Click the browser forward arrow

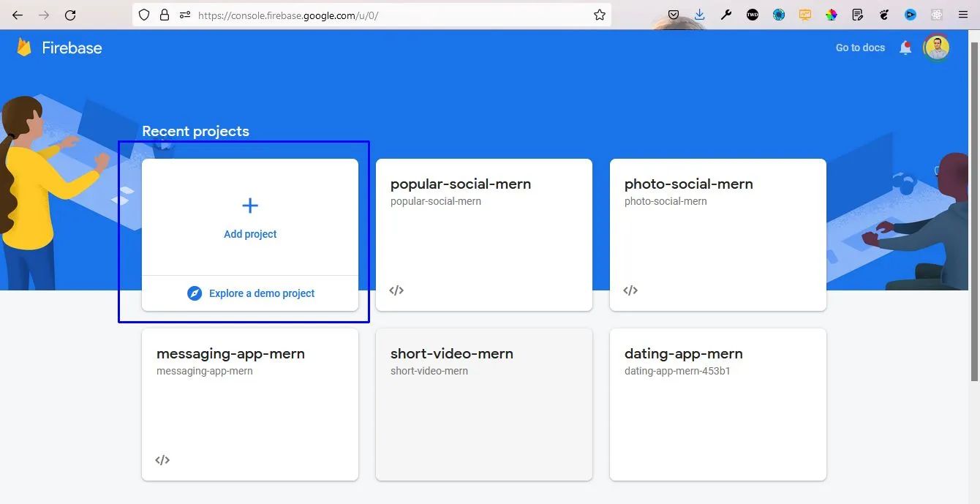click(x=44, y=15)
